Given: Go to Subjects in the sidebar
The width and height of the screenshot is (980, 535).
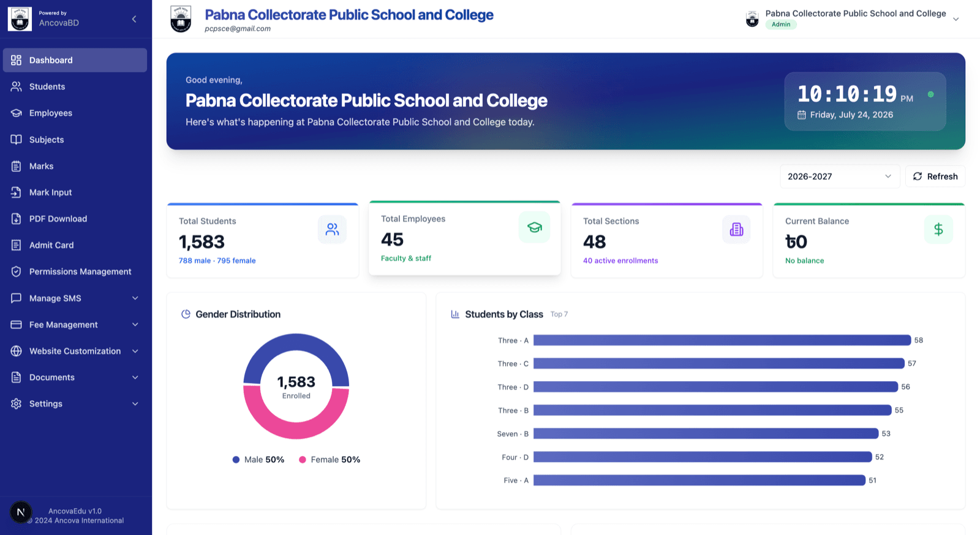Looking at the screenshot, I should pyautogui.click(x=75, y=140).
